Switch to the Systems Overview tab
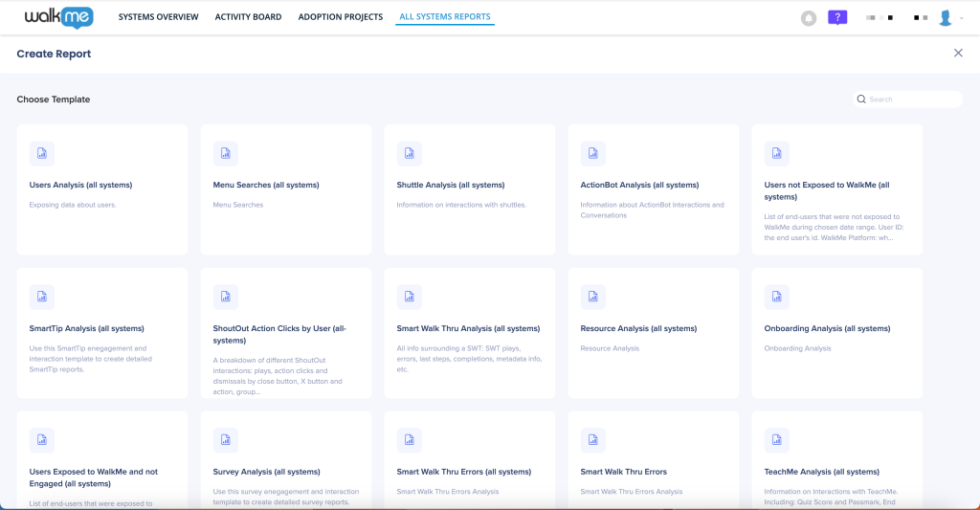The width and height of the screenshot is (980, 510). coord(158,17)
